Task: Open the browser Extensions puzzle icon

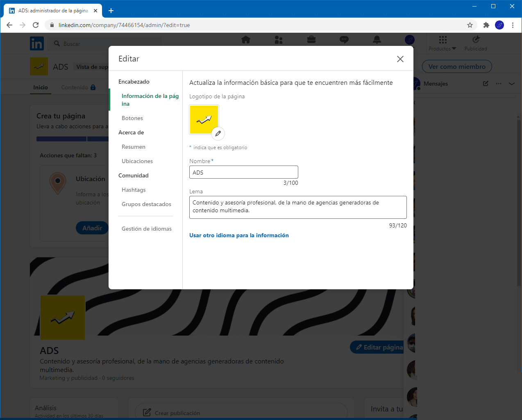Action: pyautogui.click(x=486, y=25)
